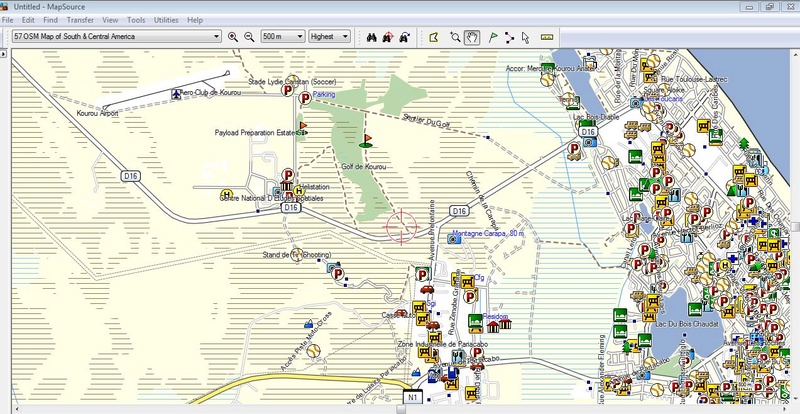
Task: Select the Route tool icon
Action: 509,37
